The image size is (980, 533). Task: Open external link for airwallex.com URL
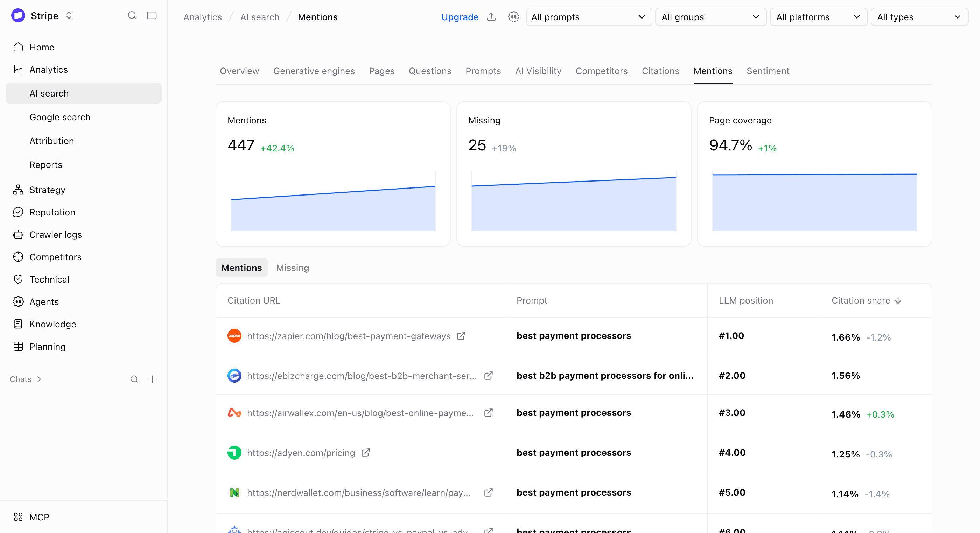489,412
